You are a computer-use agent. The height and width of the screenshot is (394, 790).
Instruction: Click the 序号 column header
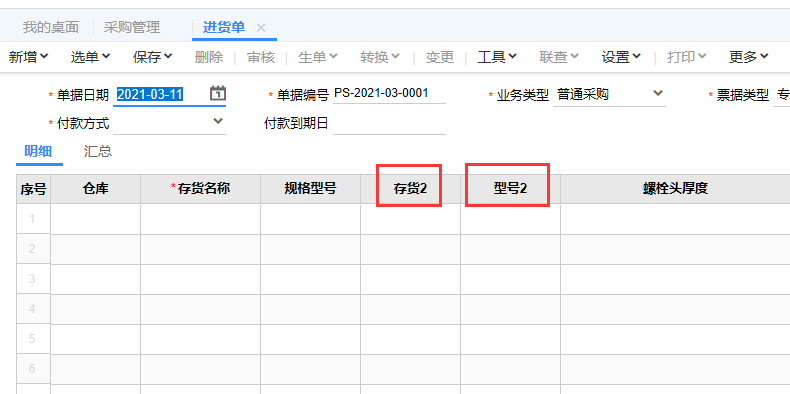pyautogui.click(x=33, y=189)
